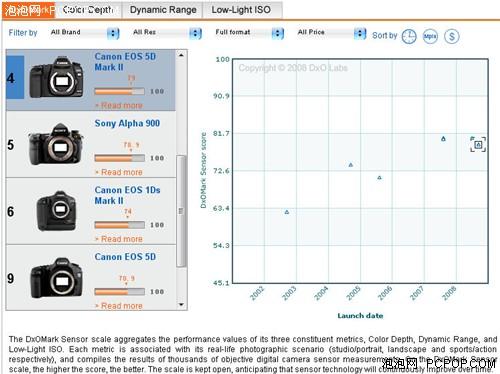Click the score bar of Canon EOS 5D Mark II
The image size is (500, 374).
click(x=119, y=91)
